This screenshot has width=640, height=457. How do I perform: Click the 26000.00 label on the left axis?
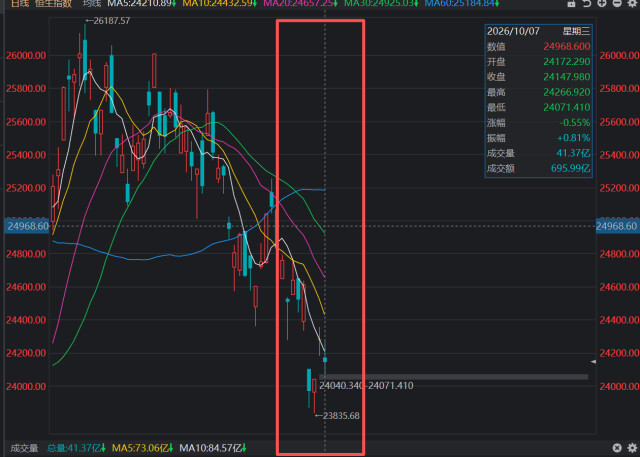[x=26, y=55]
